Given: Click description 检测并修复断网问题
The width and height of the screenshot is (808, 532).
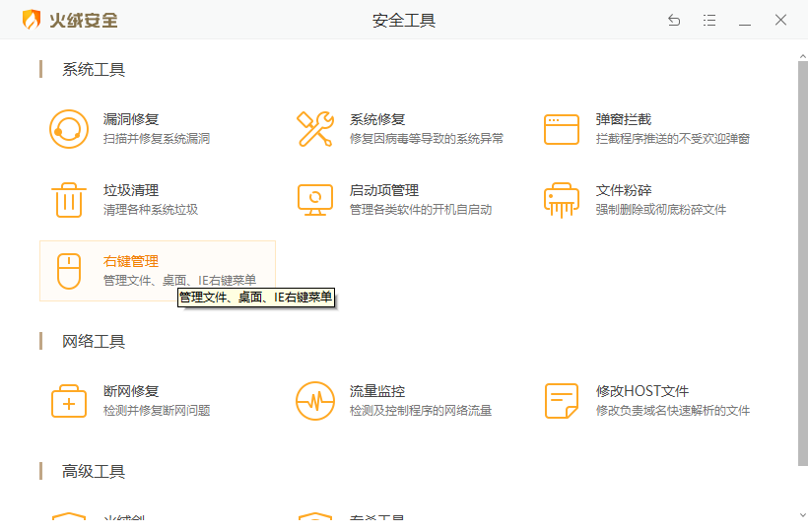Looking at the screenshot, I should pyautogui.click(x=157, y=411).
